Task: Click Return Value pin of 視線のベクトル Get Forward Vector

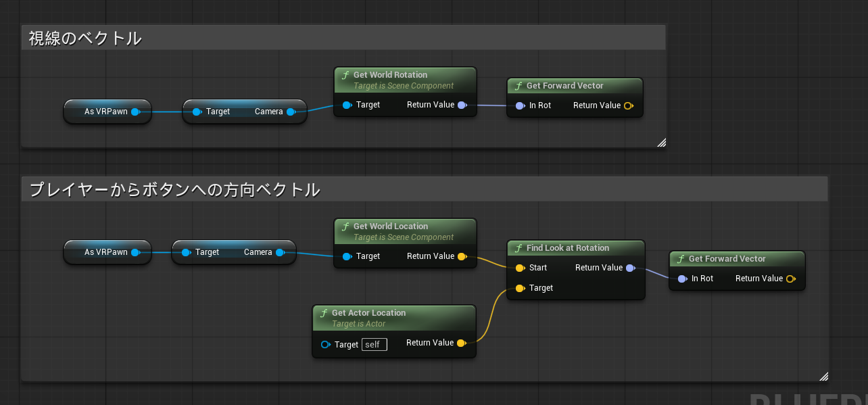Action: point(628,105)
